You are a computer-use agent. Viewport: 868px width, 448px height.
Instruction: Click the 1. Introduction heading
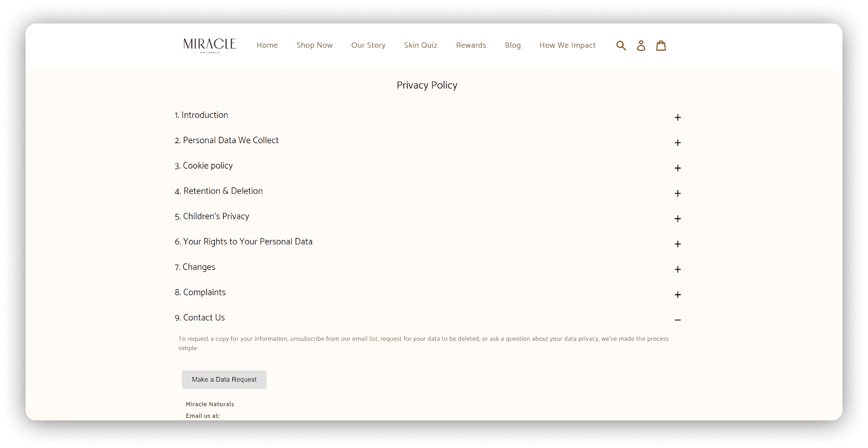click(x=201, y=115)
